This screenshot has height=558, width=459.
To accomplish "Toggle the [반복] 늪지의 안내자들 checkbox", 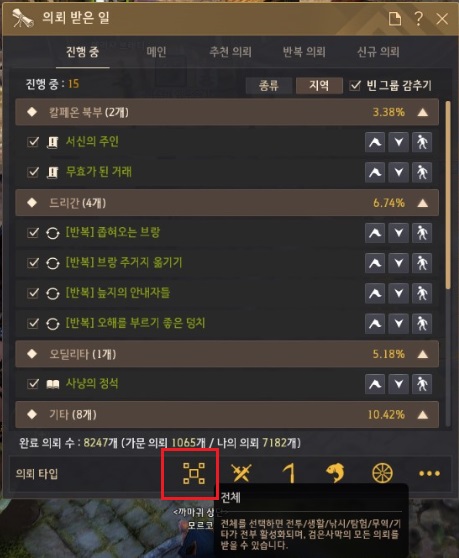I will 33,293.
